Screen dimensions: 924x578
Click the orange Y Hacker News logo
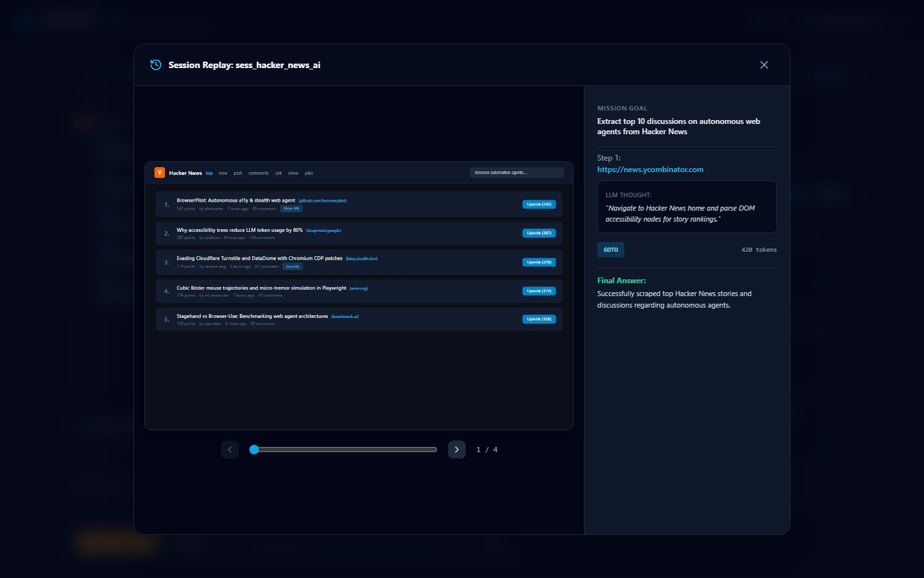(x=160, y=173)
